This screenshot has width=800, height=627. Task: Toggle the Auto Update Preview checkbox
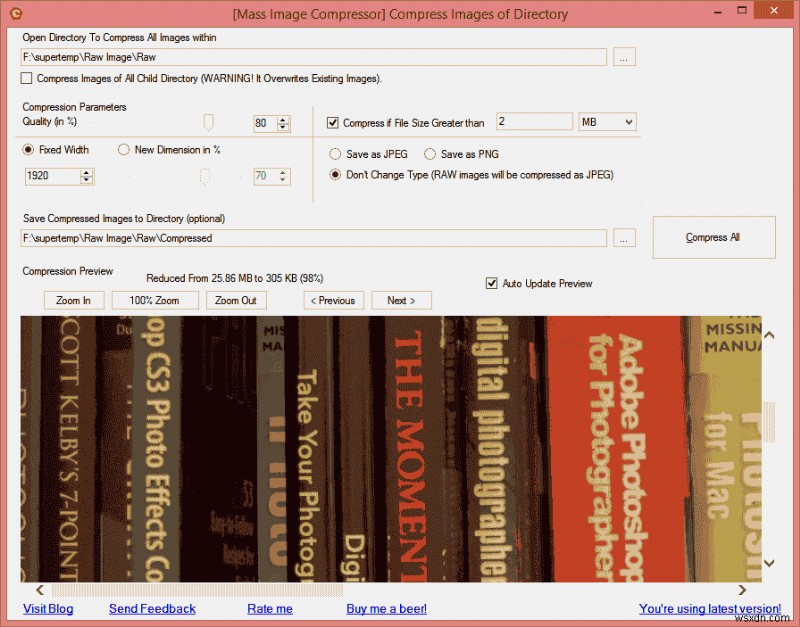point(491,283)
